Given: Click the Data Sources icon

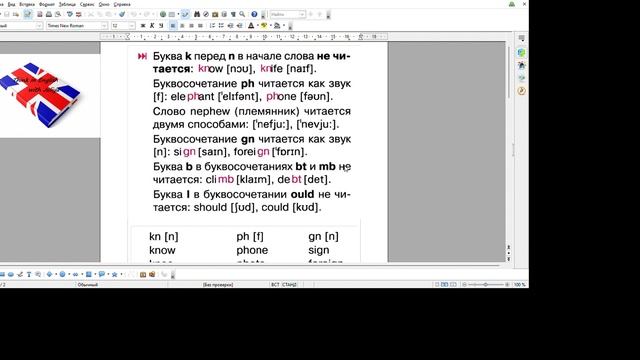Looking at the screenshot, I should tap(224, 14).
